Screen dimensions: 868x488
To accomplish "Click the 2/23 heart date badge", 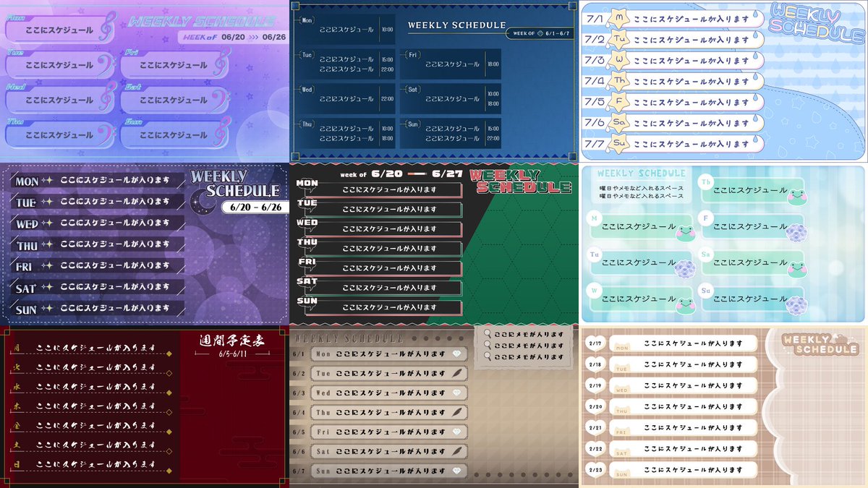I will pyautogui.click(x=596, y=471).
